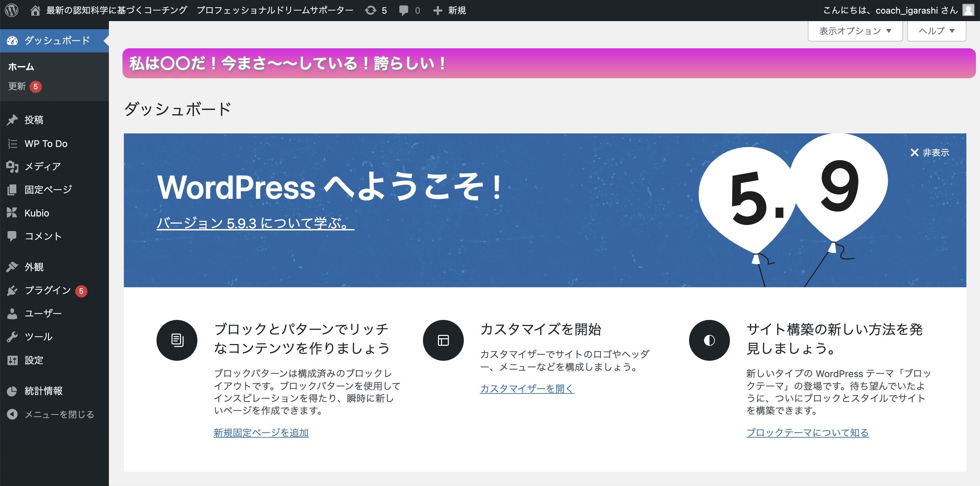This screenshot has width=980, height=486.
Task: Click the plug icon beside プラグイン
Action: pyautogui.click(x=12, y=290)
